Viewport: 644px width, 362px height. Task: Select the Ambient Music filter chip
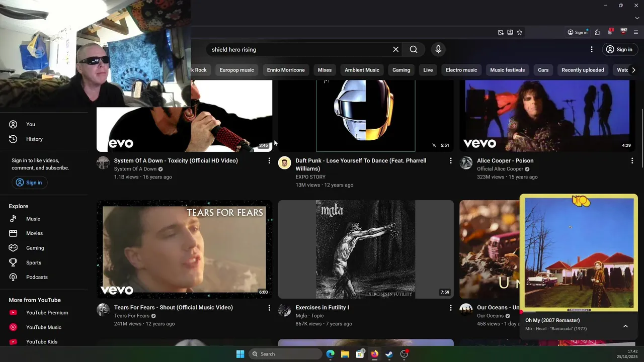(362, 70)
